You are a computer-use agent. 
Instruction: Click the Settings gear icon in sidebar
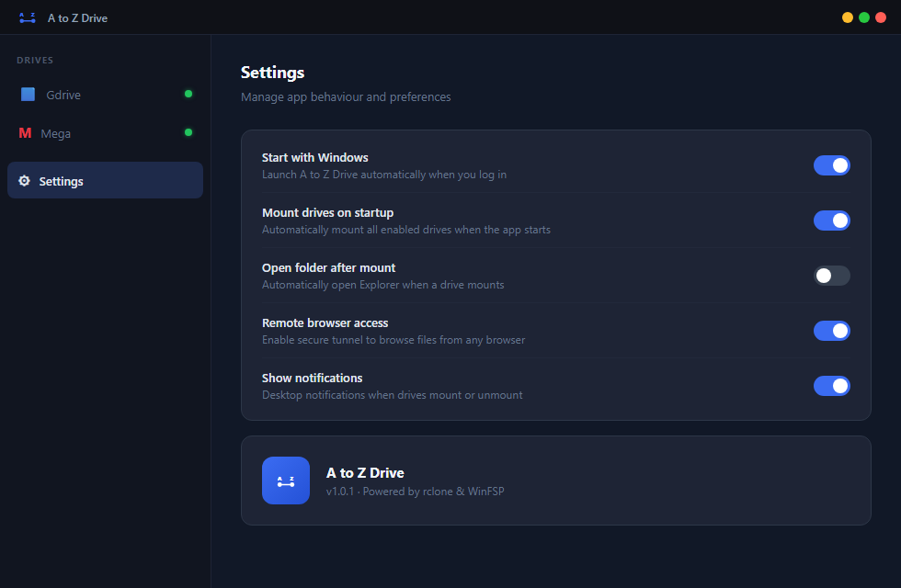click(x=24, y=181)
